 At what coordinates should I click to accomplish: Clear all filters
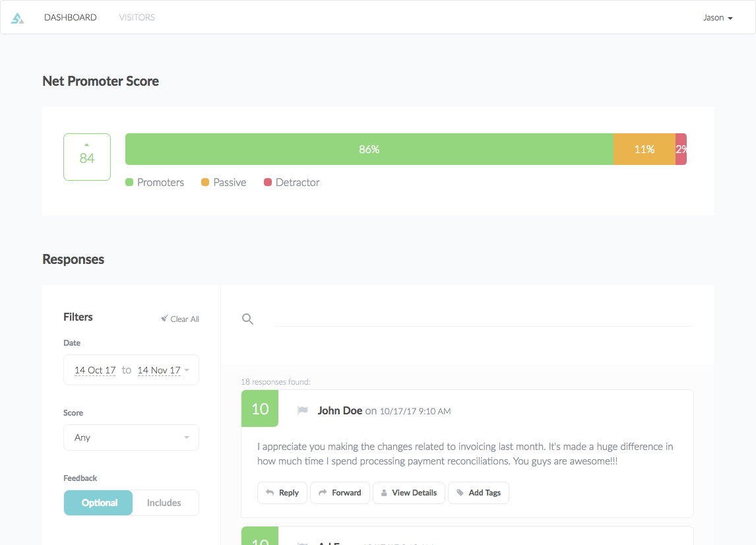coord(180,319)
